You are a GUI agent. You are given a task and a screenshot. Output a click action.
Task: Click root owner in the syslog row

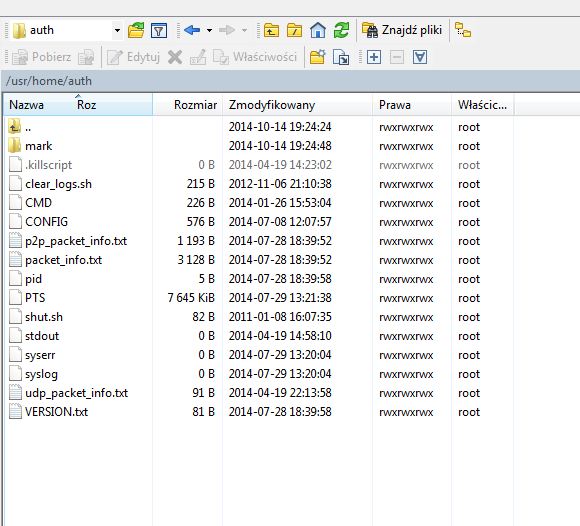(x=469, y=374)
